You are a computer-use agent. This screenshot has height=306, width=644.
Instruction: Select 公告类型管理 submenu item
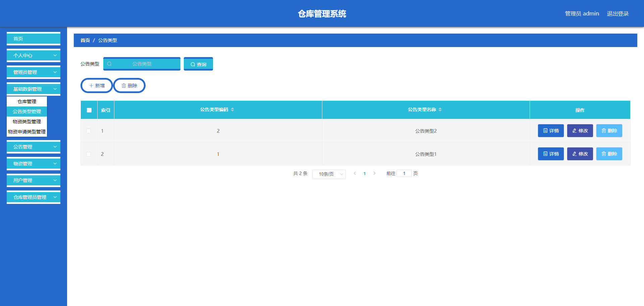point(27,112)
